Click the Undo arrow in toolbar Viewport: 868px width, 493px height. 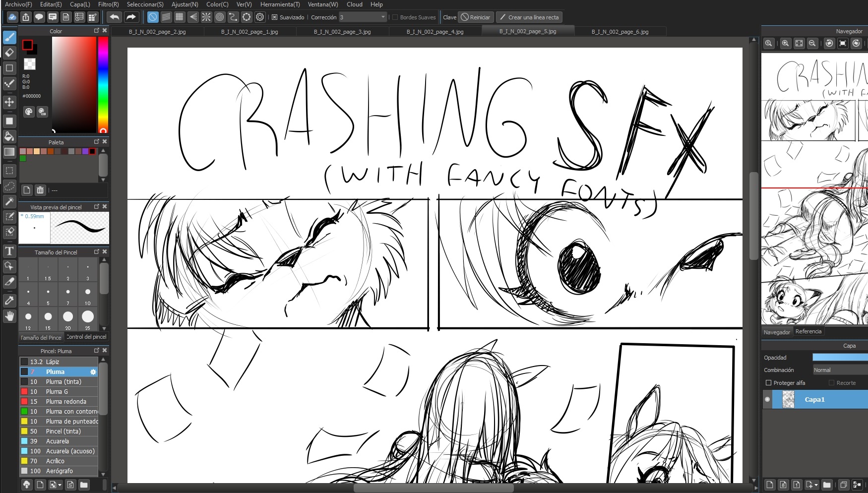click(114, 17)
